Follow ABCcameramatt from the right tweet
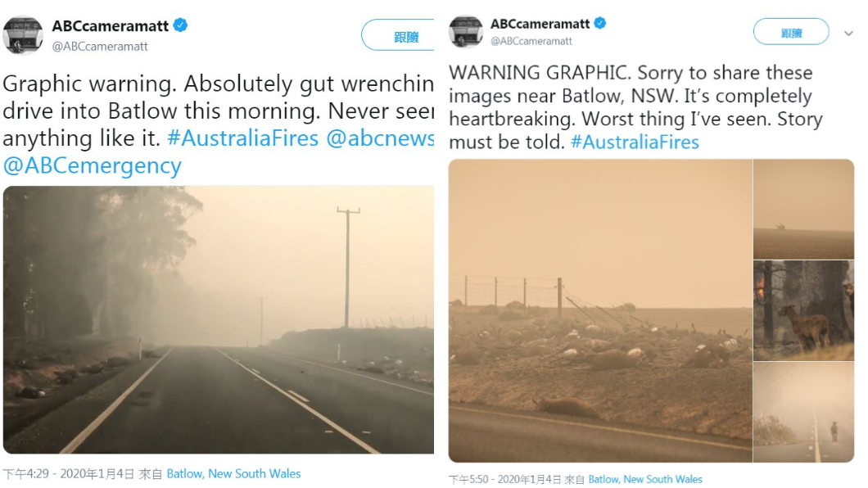868x488 pixels. pos(791,32)
